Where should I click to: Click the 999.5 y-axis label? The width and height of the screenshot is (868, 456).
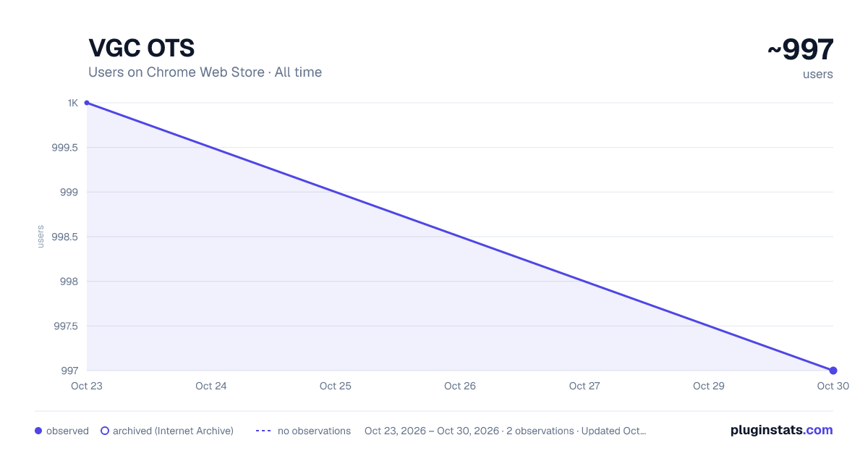[x=65, y=148]
